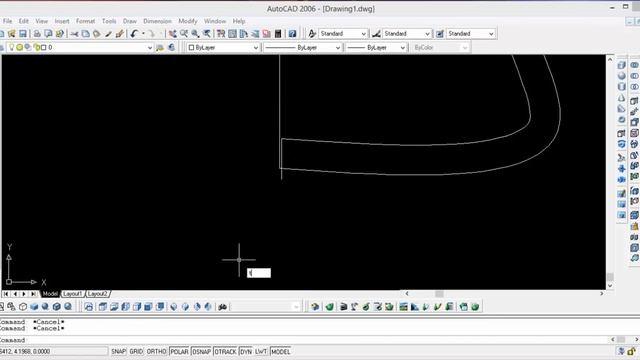640x360 pixels.
Task: Select the Cone solid tool
Action: (x=621, y=98)
